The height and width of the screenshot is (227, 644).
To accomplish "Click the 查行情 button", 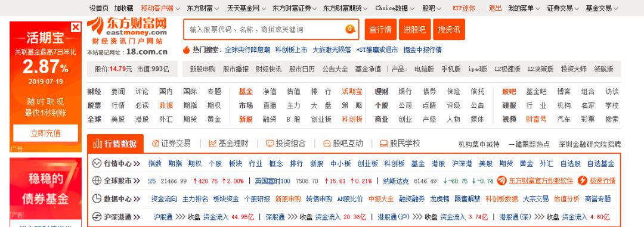I will pyautogui.click(x=380, y=30).
